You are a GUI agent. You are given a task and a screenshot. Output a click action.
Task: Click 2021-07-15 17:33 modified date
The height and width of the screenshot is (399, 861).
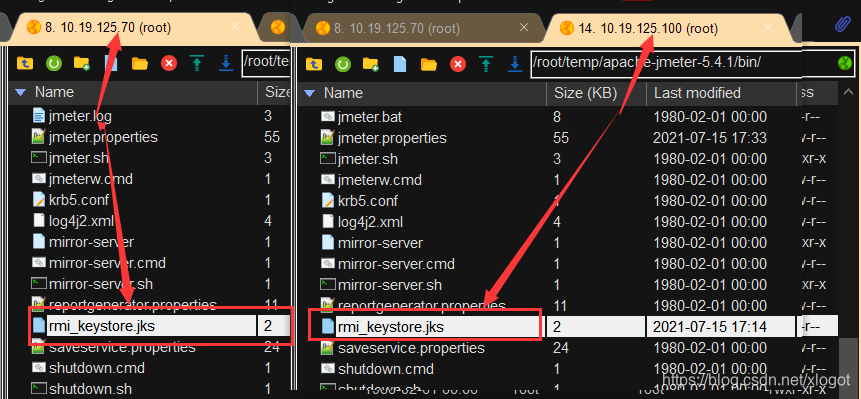[x=710, y=138]
